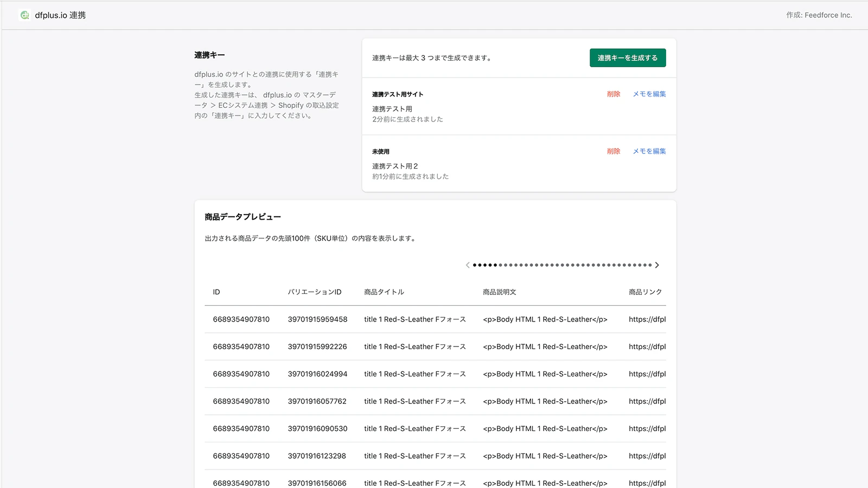Delete the 連携テスト用サイト key

[614, 94]
